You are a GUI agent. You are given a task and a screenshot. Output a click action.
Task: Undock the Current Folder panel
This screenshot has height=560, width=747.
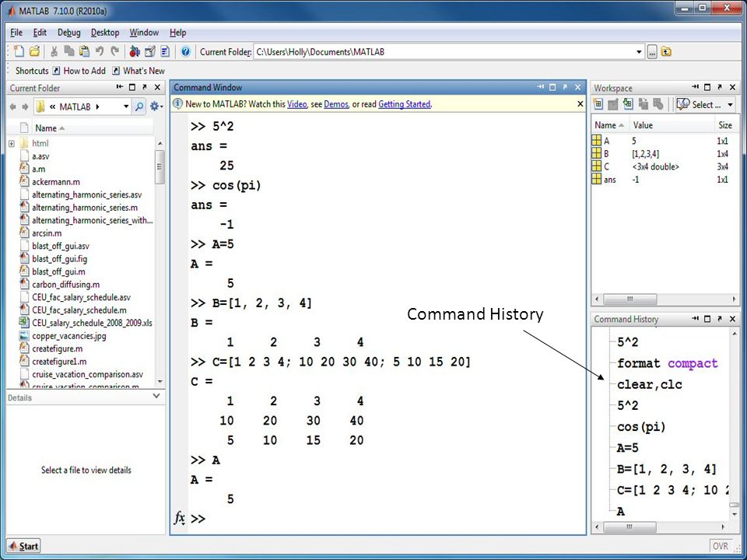[x=145, y=87]
